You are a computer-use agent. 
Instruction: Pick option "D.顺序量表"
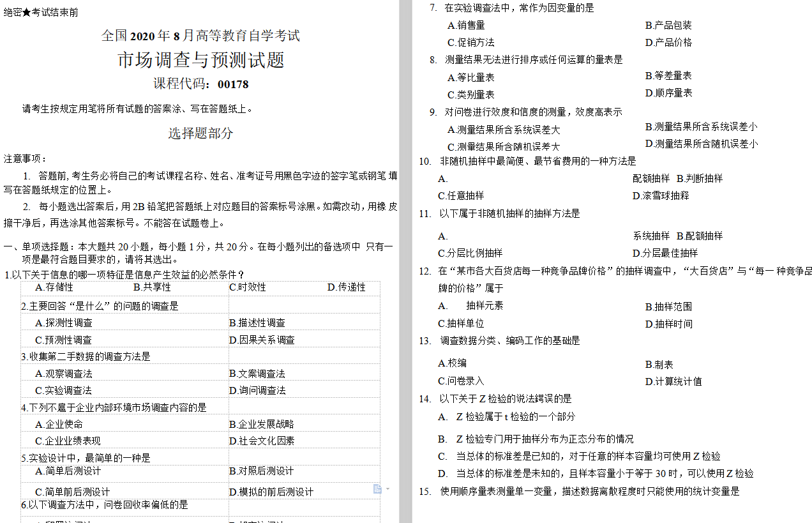[668, 93]
